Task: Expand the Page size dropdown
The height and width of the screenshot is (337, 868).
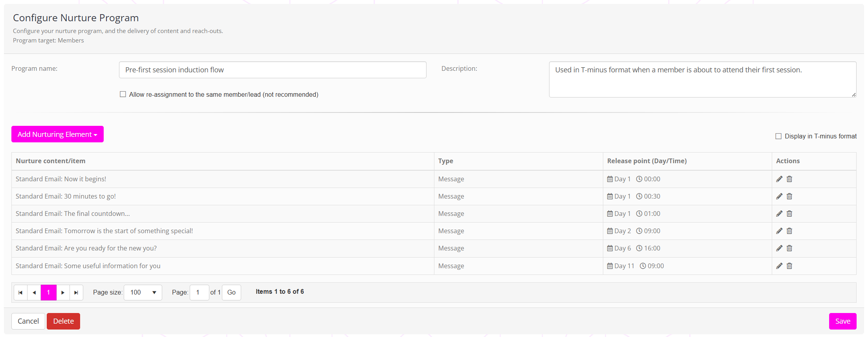Action: click(x=143, y=293)
